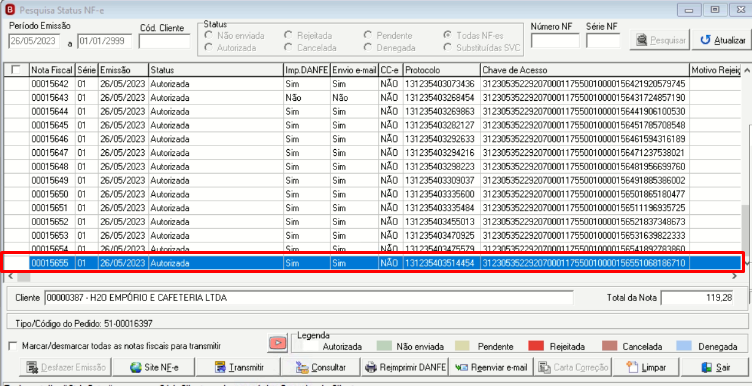Click the Atualizar refresh button
The image size is (752, 386).
coord(722,40)
